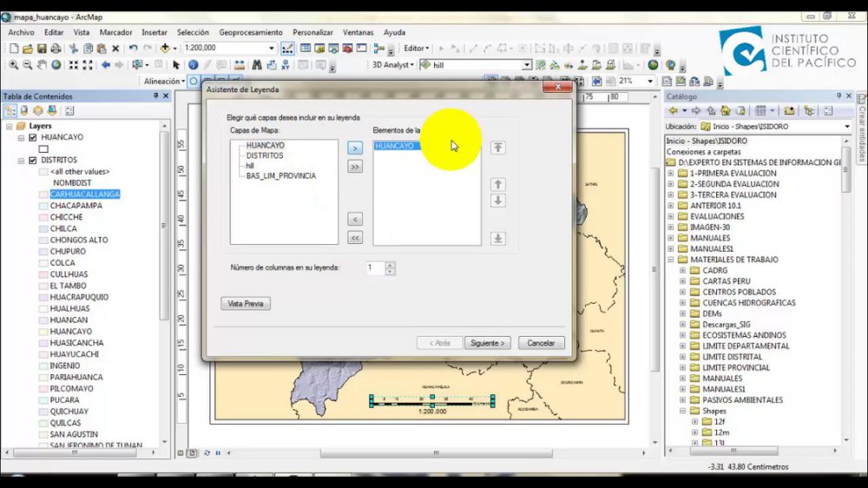
Task: Click the Print icon in standard toolbar
Action: click(x=56, y=49)
